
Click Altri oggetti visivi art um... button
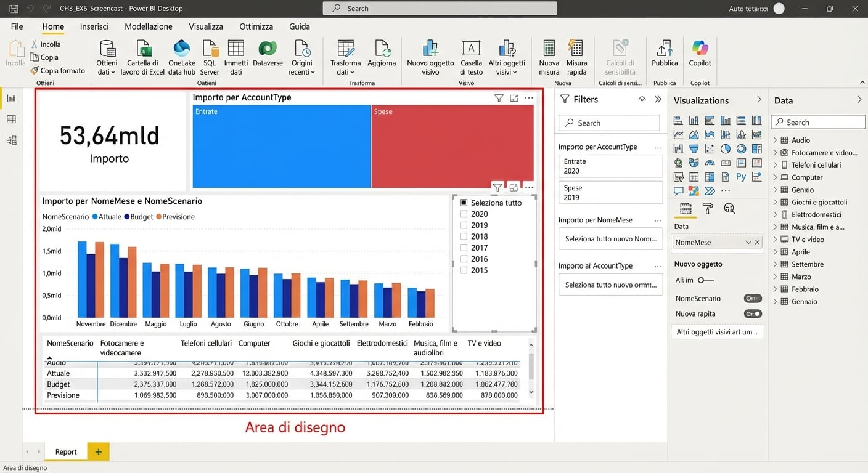(x=717, y=332)
